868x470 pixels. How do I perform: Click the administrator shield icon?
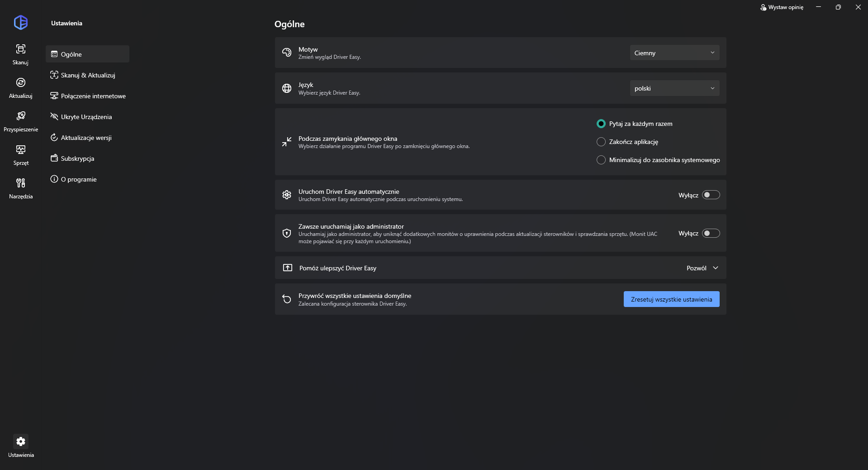point(287,233)
